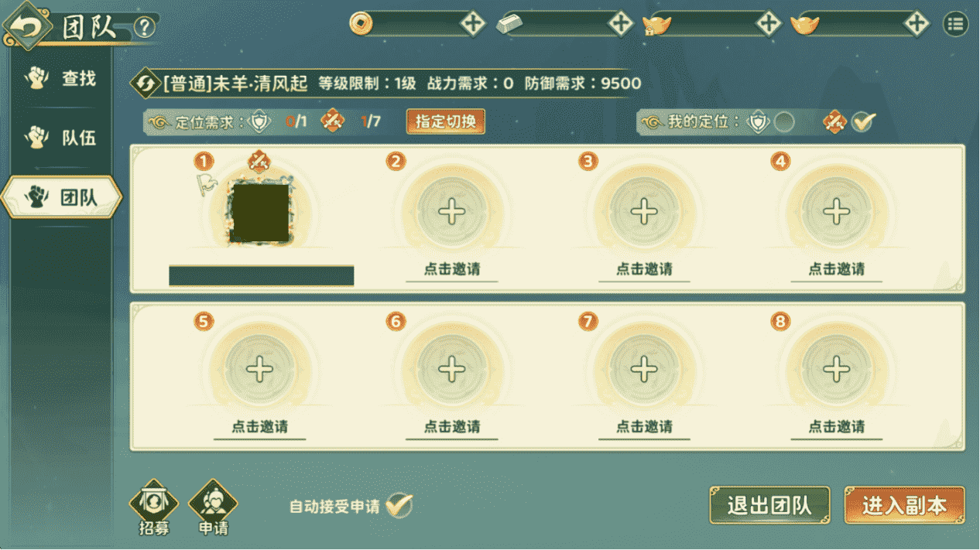Open the 申请 applications icon
Image resolution: width=980 pixels, height=550 pixels.
[x=213, y=507]
